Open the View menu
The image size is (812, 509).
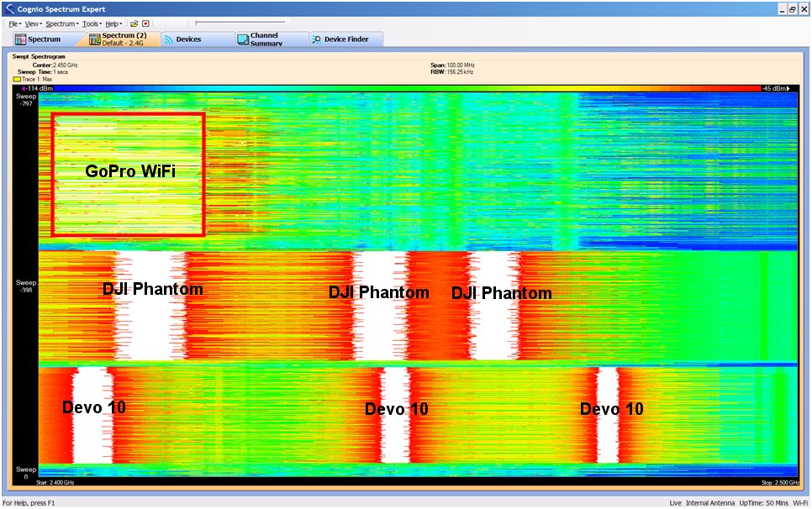pyautogui.click(x=33, y=24)
